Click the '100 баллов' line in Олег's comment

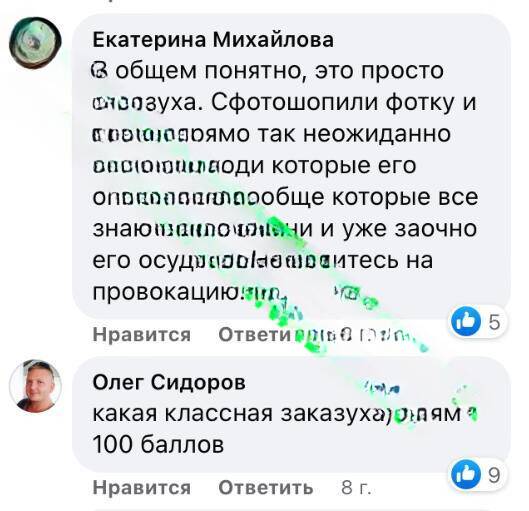click(158, 444)
